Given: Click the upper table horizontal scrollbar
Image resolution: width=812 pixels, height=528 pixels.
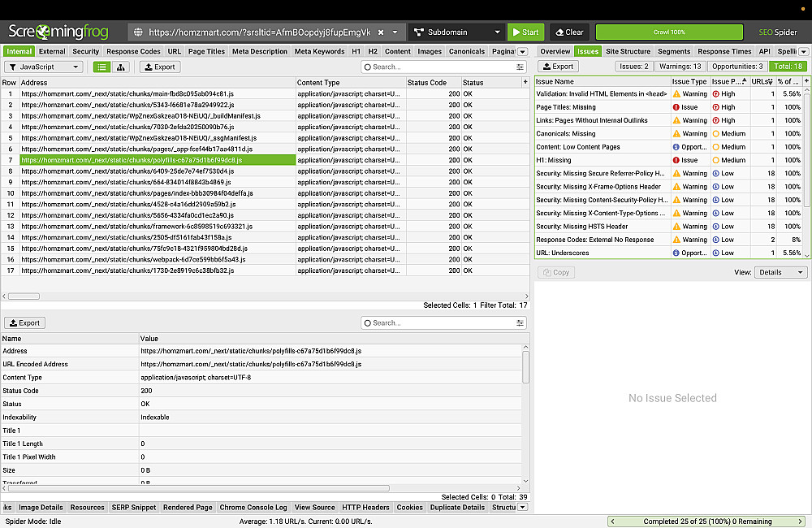Looking at the screenshot, I should [24, 296].
